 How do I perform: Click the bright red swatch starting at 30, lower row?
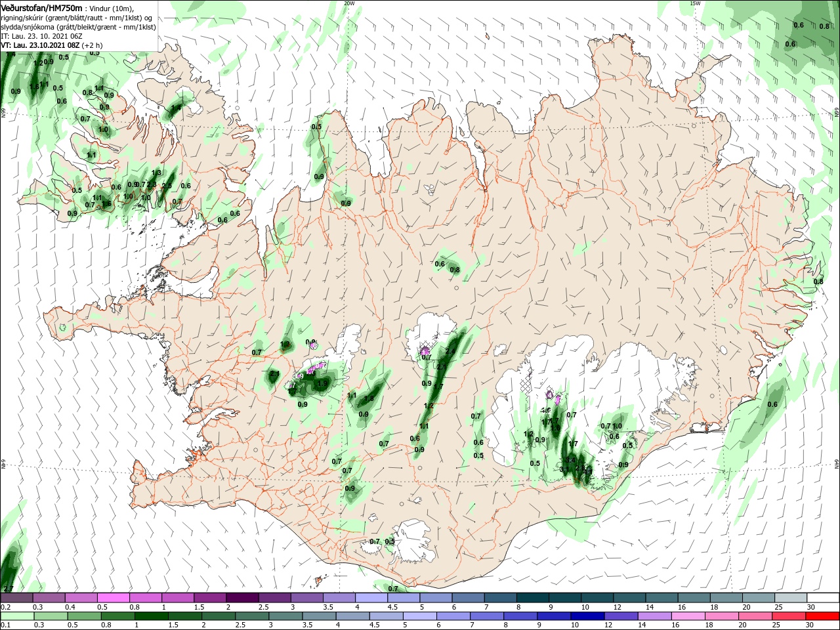(823, 616)
